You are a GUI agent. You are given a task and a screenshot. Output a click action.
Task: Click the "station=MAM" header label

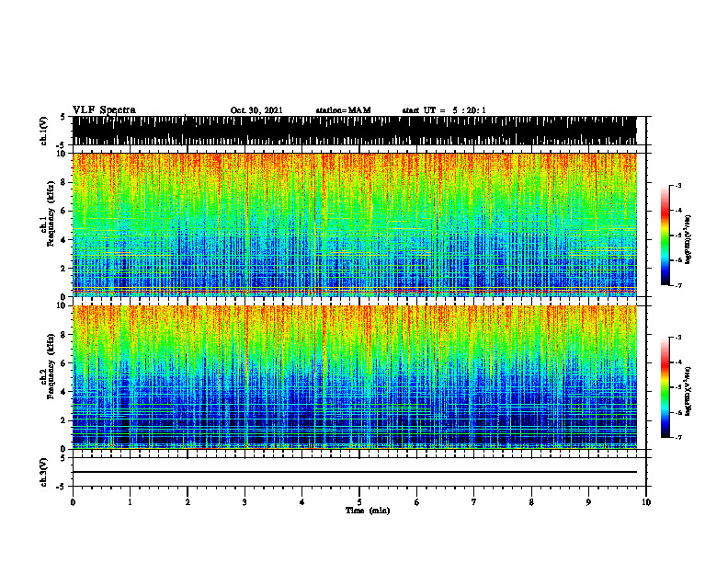click(x=344, y=110)
